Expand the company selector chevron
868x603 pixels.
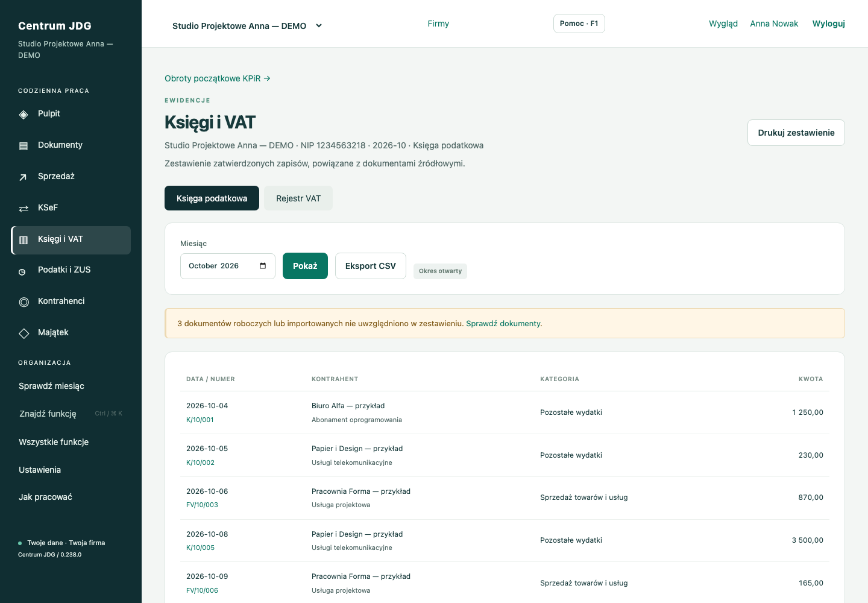pos(319,26)
